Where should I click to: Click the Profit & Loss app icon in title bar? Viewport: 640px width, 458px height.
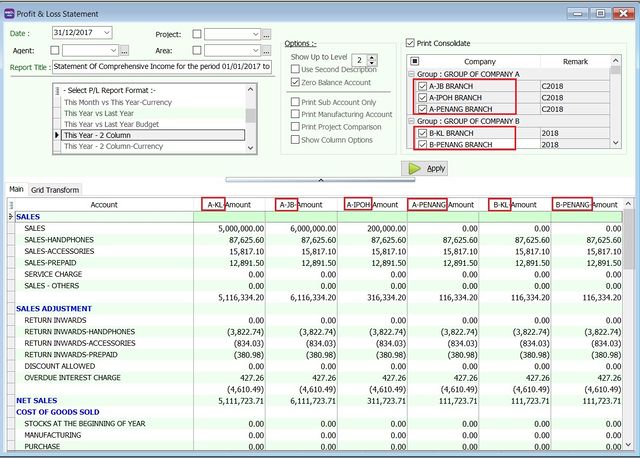pos(10,13)
